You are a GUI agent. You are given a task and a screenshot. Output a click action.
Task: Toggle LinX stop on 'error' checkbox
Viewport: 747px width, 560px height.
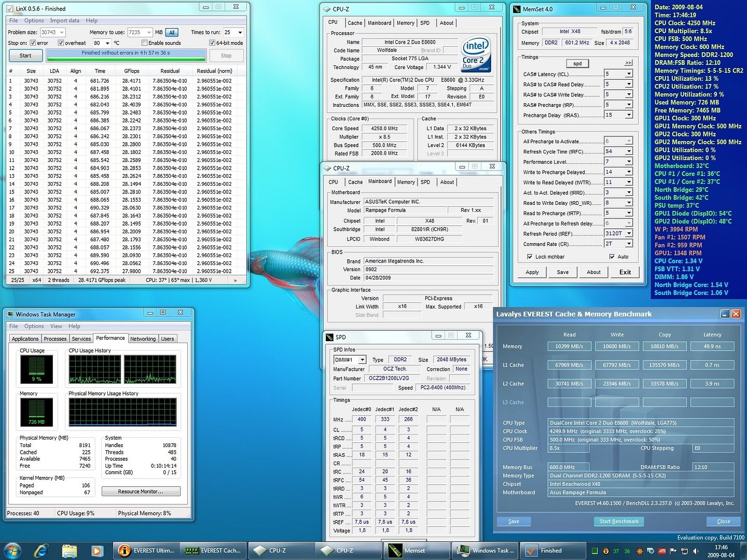click(33, 43)
